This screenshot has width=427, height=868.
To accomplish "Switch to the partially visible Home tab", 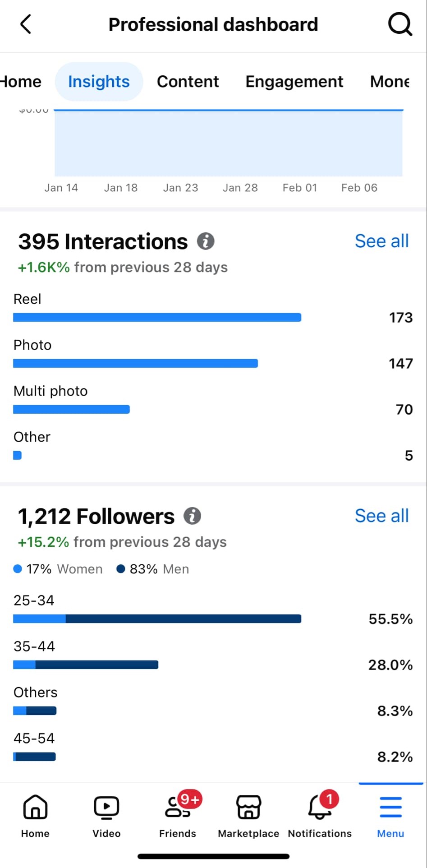I will click(21, 82).
